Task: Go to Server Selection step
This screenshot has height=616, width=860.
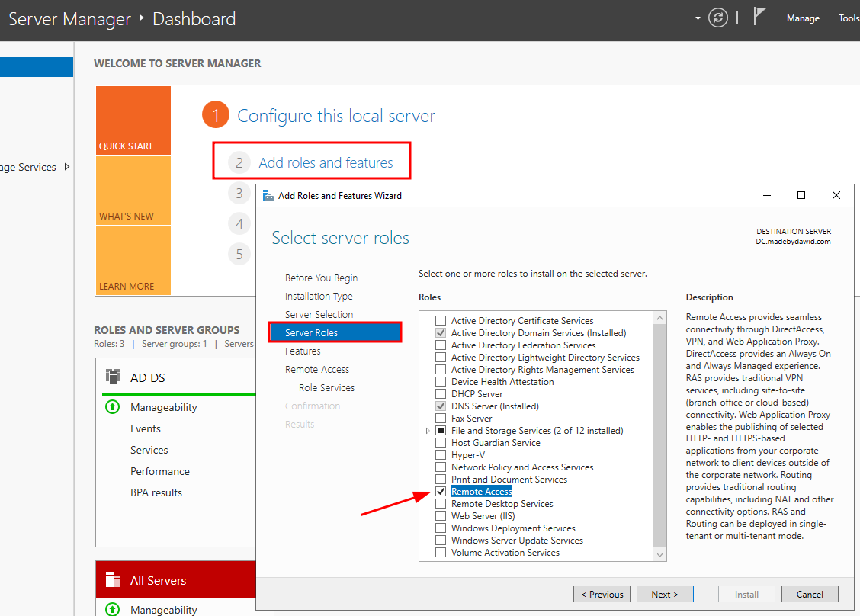Action: click(319, 314)
